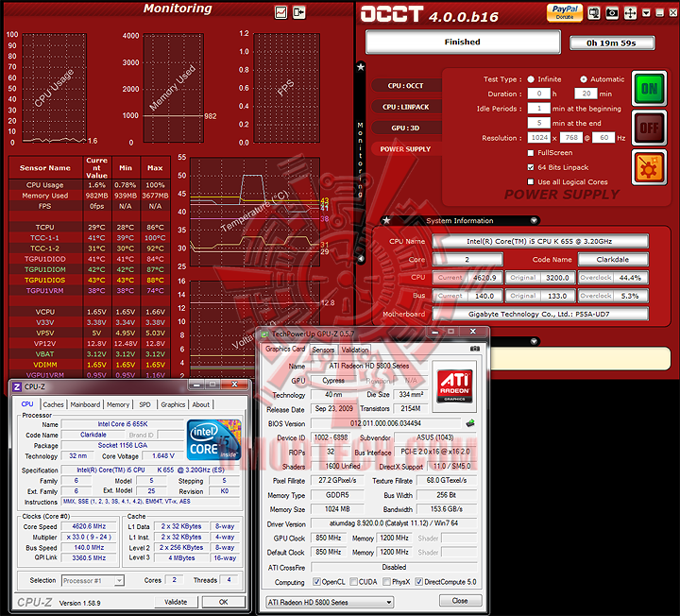Toggle the DirectCompute 5.0 checkbox
This screenshot has height=616, width=680.
(x=419, y=582)
